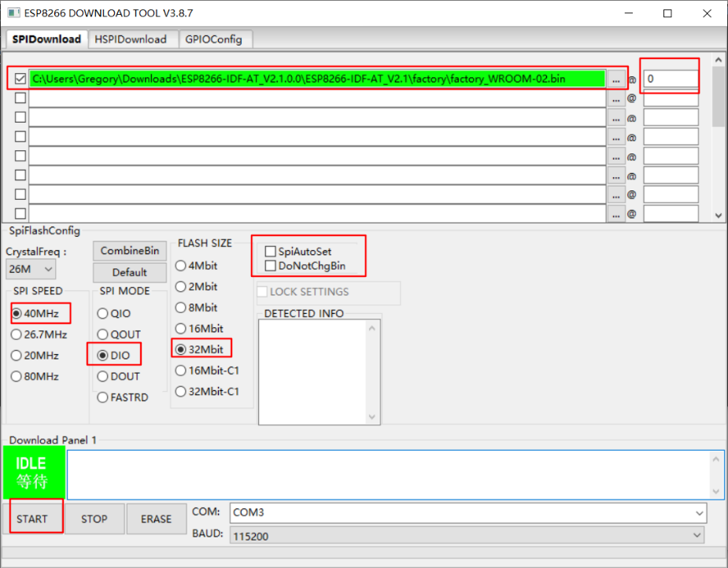Select 20MHz SPI speed
This screenshot has width=728, height=568.
tap(35, 356)
